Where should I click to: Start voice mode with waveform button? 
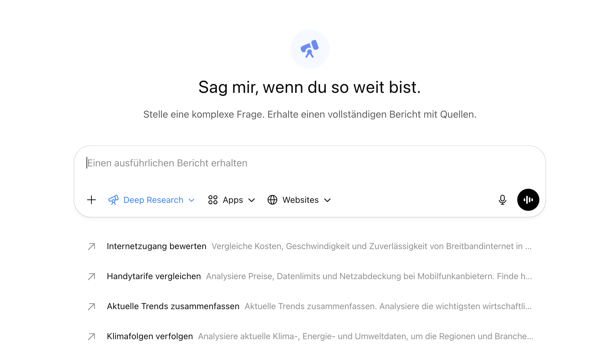pos(528,200)
